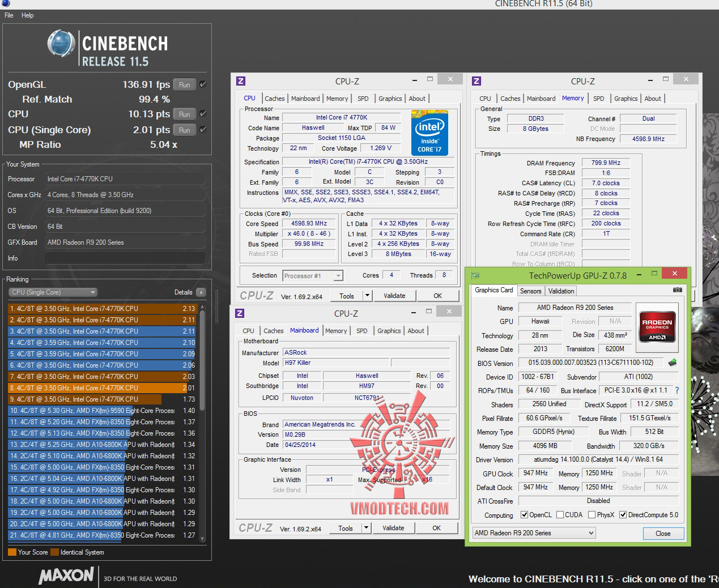Viewport: 719px width, 588px height.
Task: Run the OpenGL benchmark
Action: coord(184,84)
